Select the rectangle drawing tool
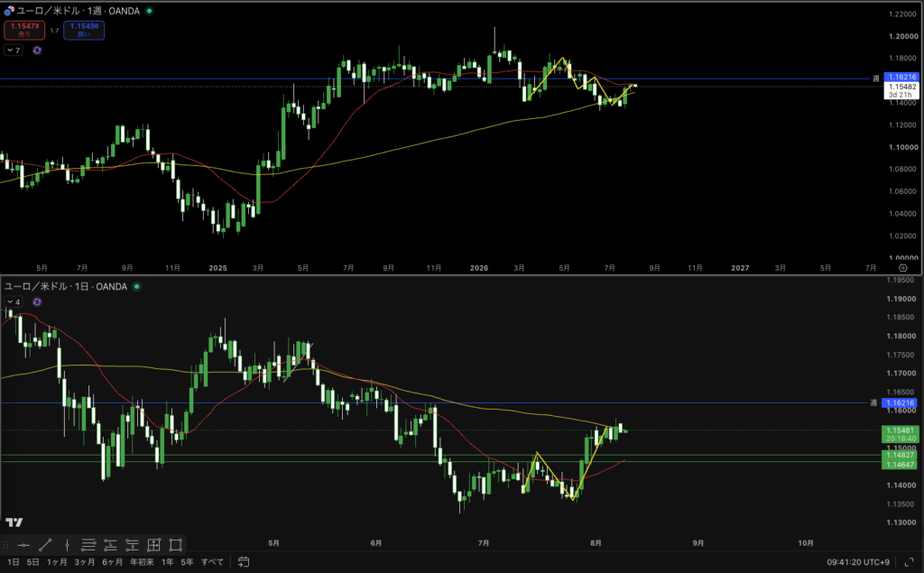The width and height of the screenshot is (924, 573). coord(176,545)
